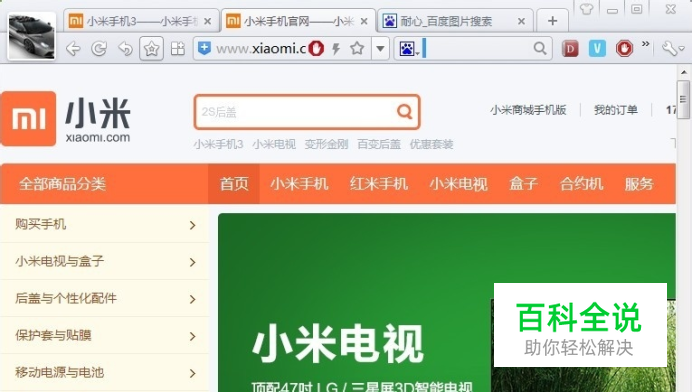Open the 优惠套装 hot search link
Screen dimensions: 692x392
pyautogui.click(x=432, y=144)
